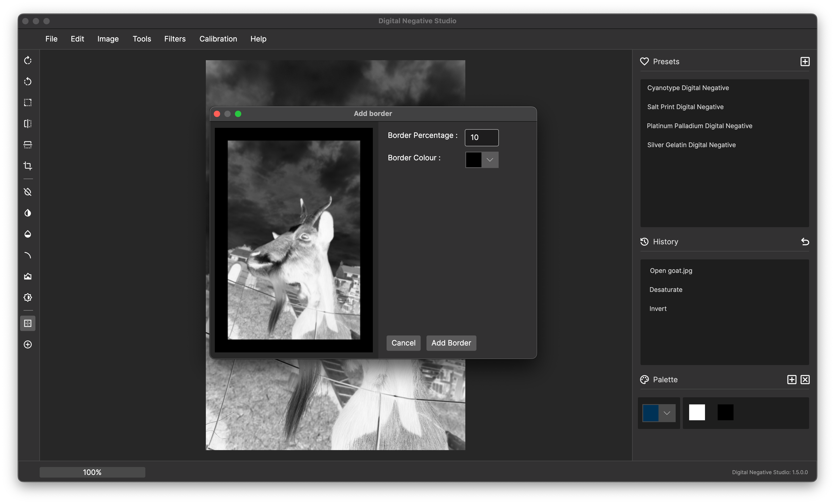Screen dimensions: 835x504
Task: Select the crop tool
Action: coord(28,166)
